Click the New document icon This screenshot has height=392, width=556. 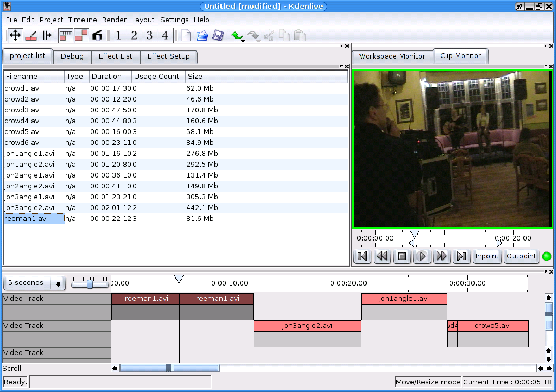pyautogui.click(x=186, y=36)
